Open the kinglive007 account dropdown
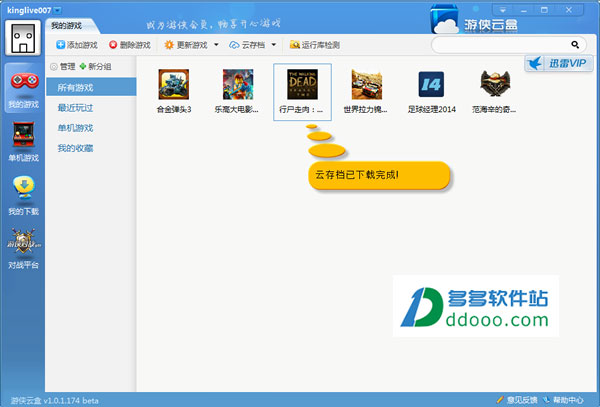The width and height of the screenshot is (600, 407). [x=57, y=10]
